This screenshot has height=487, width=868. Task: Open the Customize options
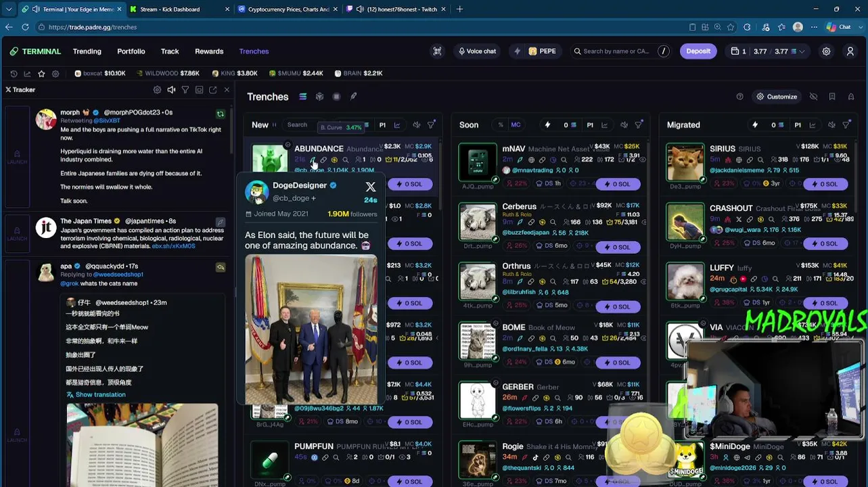point(776,97)
